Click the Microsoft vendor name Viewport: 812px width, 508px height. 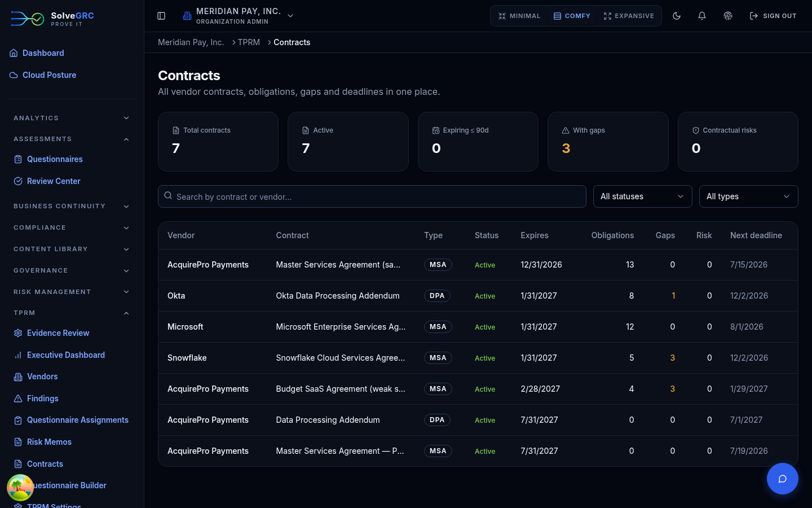[x=186, y=327]
